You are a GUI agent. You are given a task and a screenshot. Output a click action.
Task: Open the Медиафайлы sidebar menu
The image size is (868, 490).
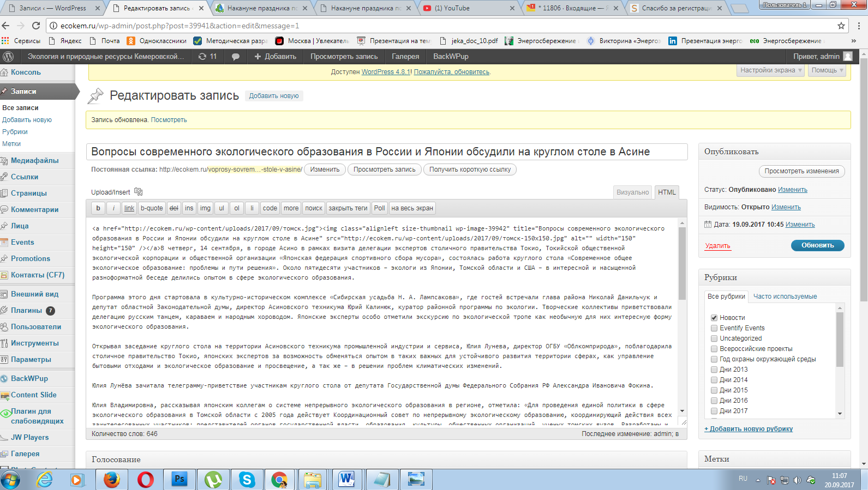34,160
